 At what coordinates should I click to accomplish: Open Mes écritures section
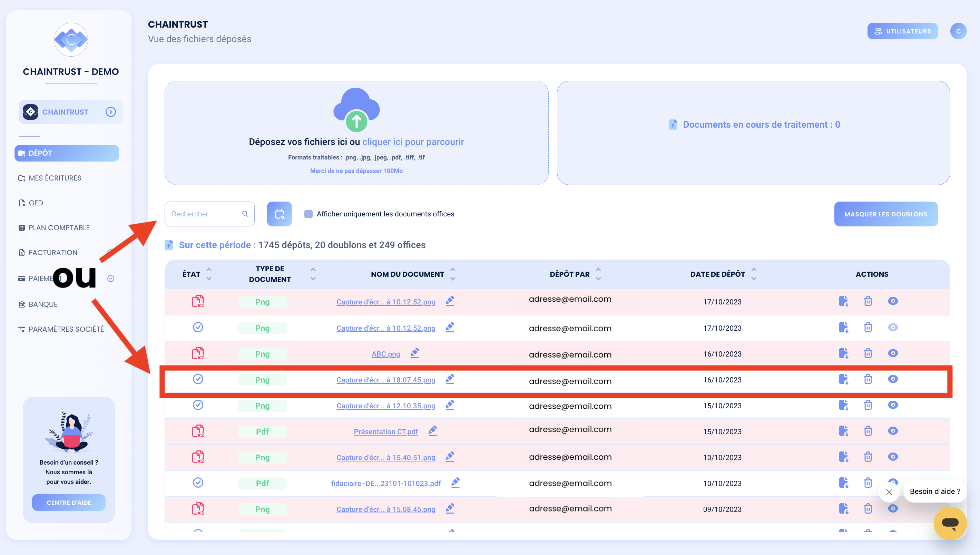pyautogui.click(x=50, y=178)
